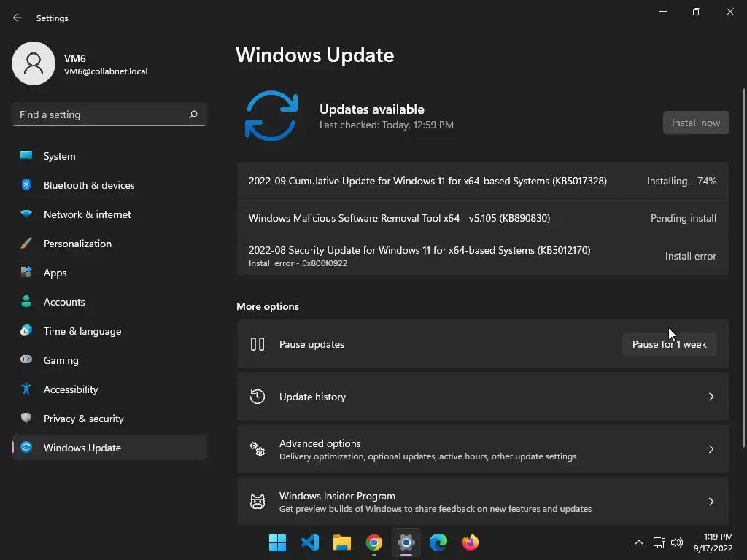
Task: Click the Bluetooth icon in sidebar
Action: pyautogui.click(x=26, y=184)
